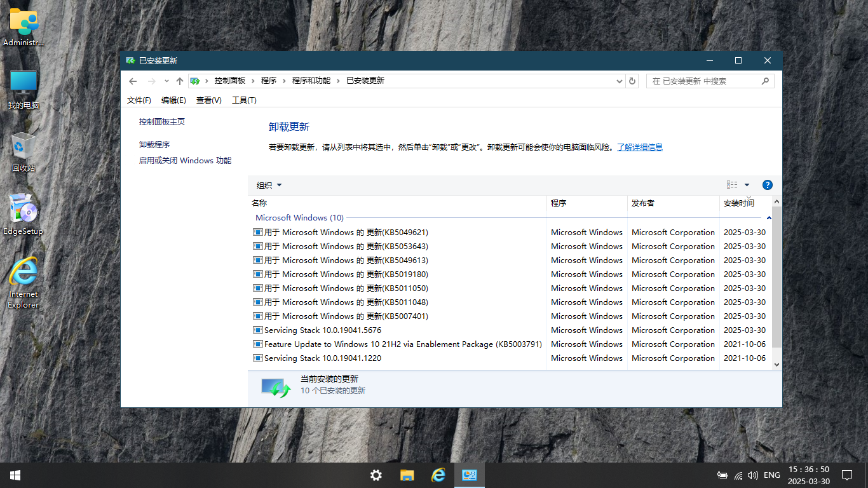Launch Internet Explorer from the taskbar
Screen dimensions: 868x488
click(438, 475)
